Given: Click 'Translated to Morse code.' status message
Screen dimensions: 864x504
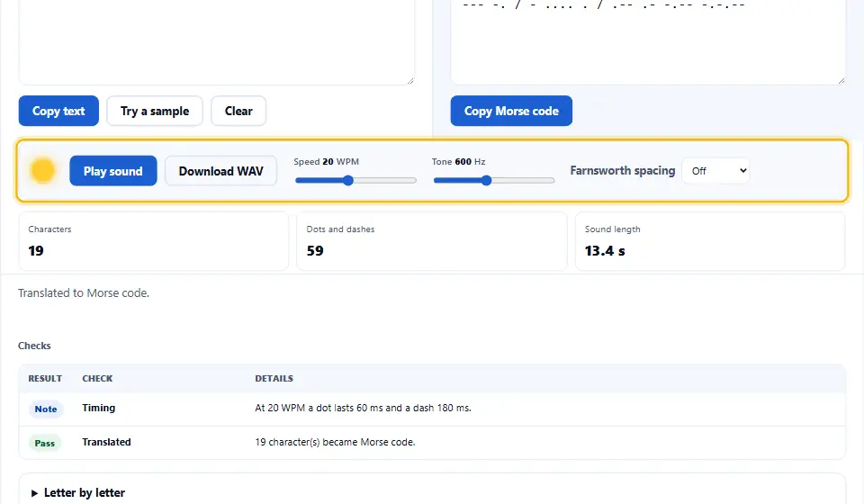Looking at the screenshot, I should tap(84, 293).
